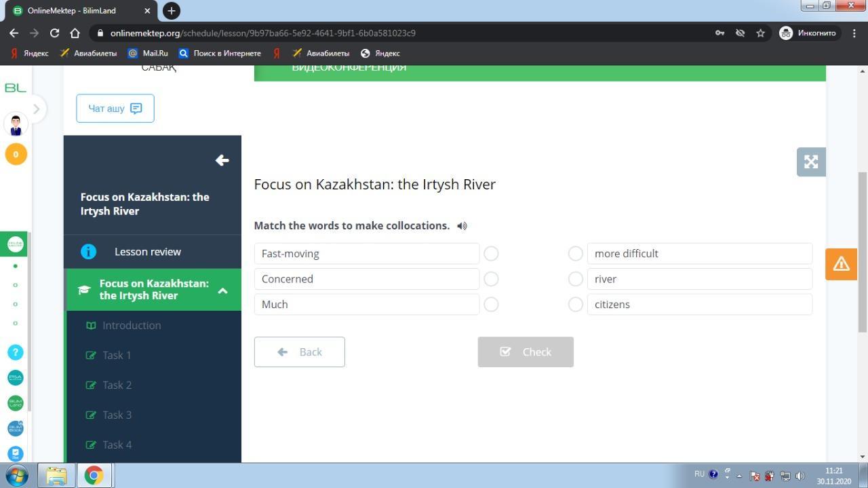Image resolution: width=868 pixels, height=488 pixels.
Task: Play audio with the speaker icon
Action: 462,226
